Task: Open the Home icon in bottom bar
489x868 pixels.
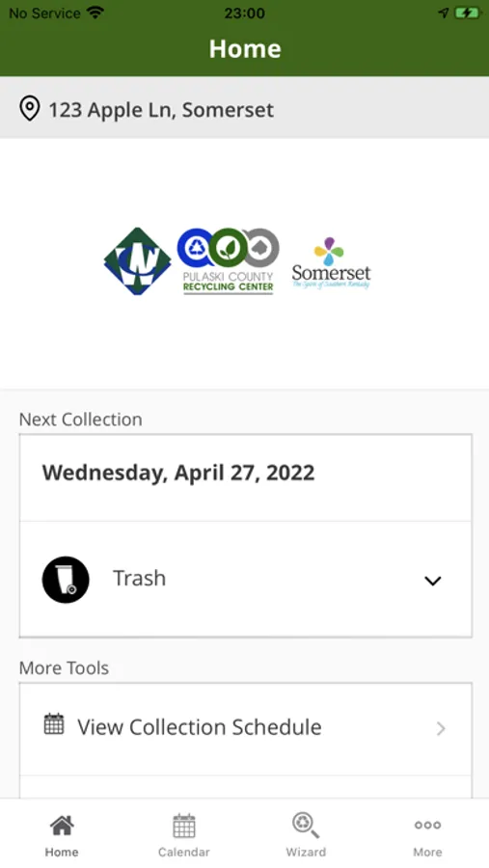Action: [x=62, y=826]
